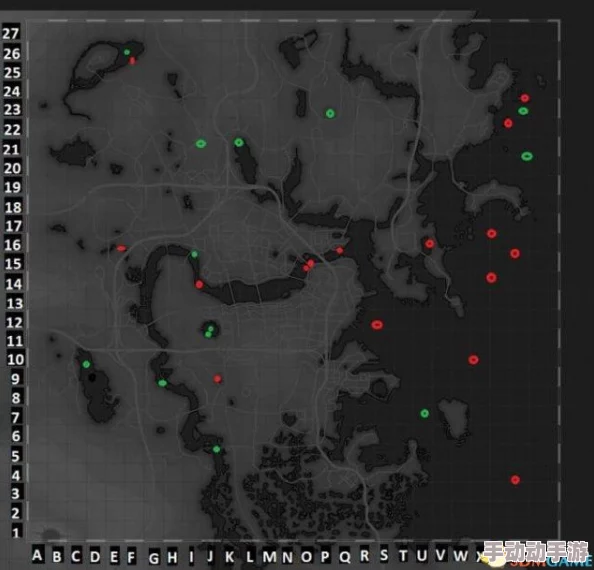
Task: Click row label 5
Action: click(15, 456)
